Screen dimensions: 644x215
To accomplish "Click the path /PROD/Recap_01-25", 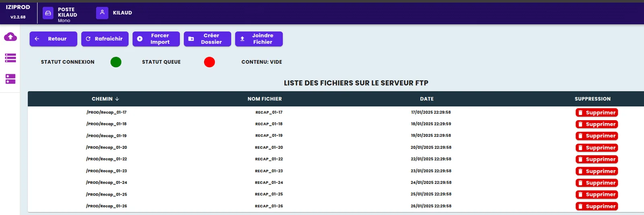I will point(107,194).
